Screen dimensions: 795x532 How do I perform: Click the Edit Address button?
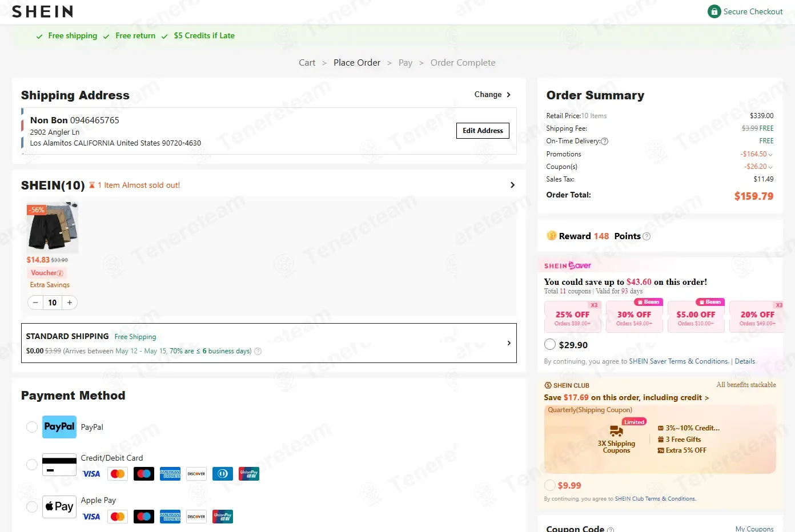point(483,131)
